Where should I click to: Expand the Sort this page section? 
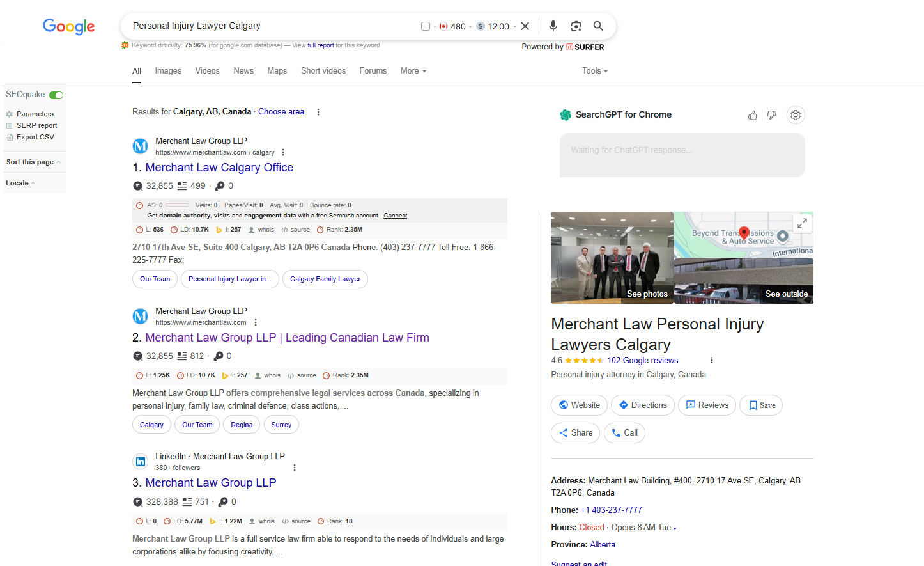click(x=33, y=162)
